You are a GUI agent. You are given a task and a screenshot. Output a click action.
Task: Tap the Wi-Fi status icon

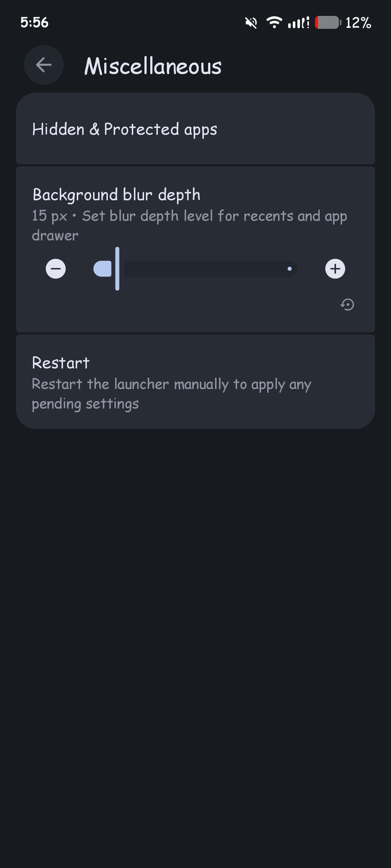click(x=274, y=22)
